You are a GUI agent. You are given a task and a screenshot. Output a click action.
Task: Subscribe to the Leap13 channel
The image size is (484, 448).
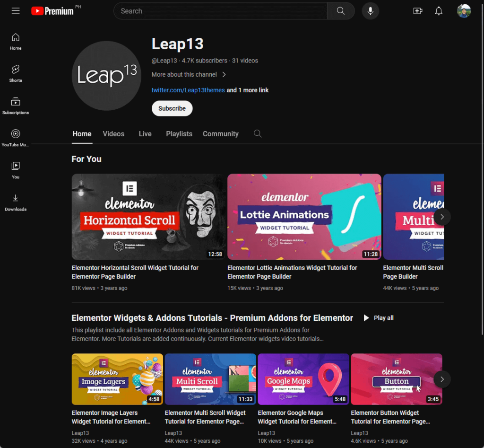(x=172, y=108)
